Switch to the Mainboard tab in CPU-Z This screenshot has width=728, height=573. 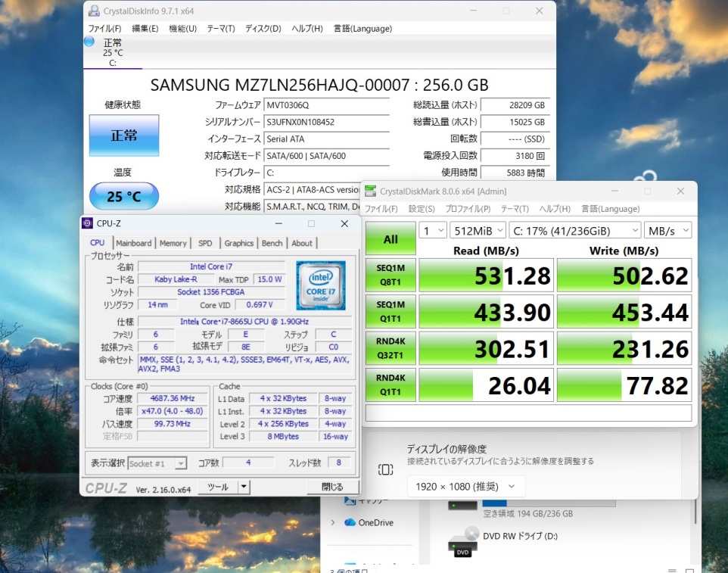(133, 243)
